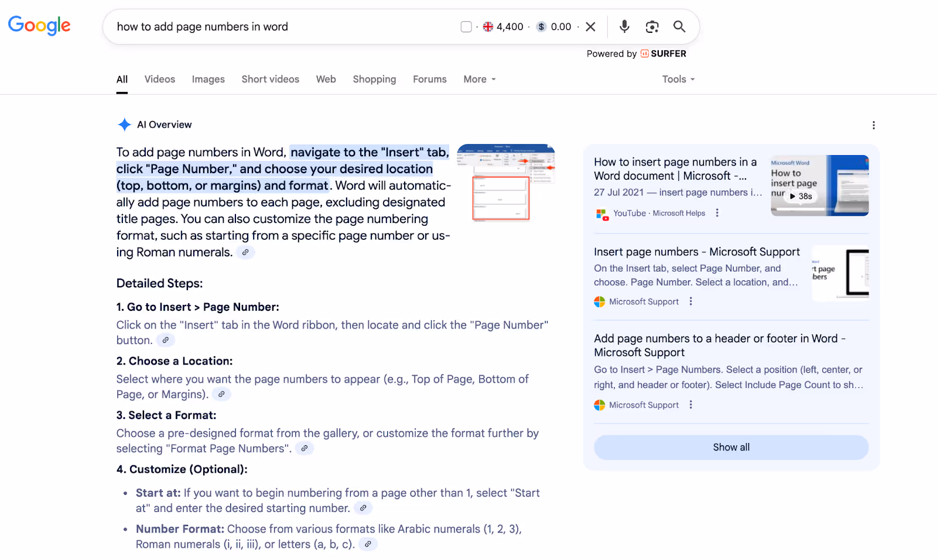Click Microsoft logo under header footer result

tap(600, 405)
